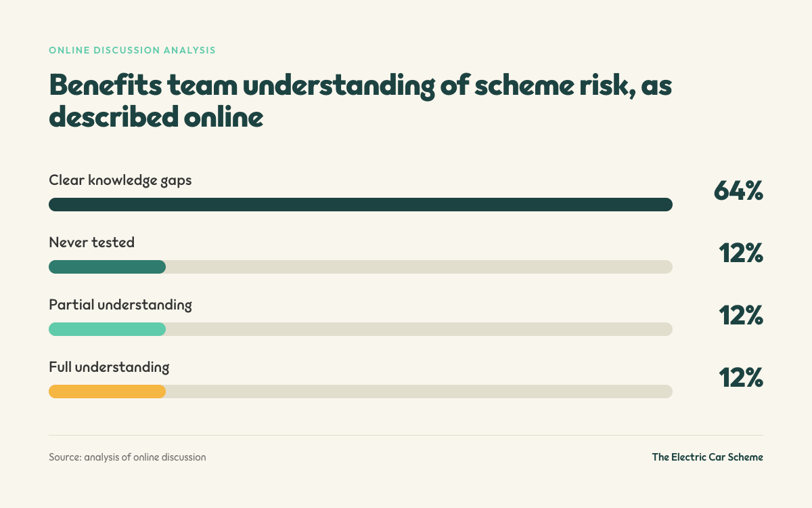The width and height of the screenshot is (812, 508).
Task: Click the empty track of Full understanding bar
Action: pyautogui.click(x=419, y=391)
